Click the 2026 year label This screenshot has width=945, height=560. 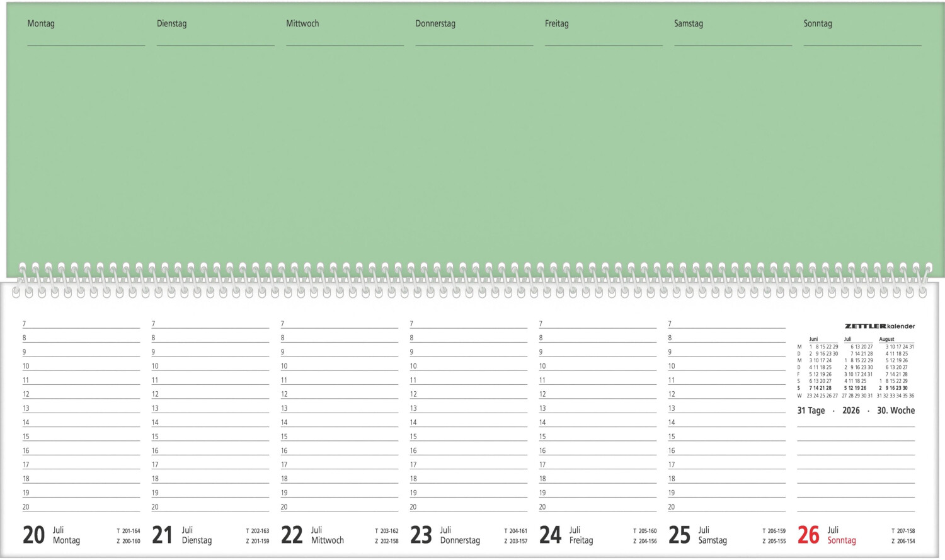coord(850,411)
